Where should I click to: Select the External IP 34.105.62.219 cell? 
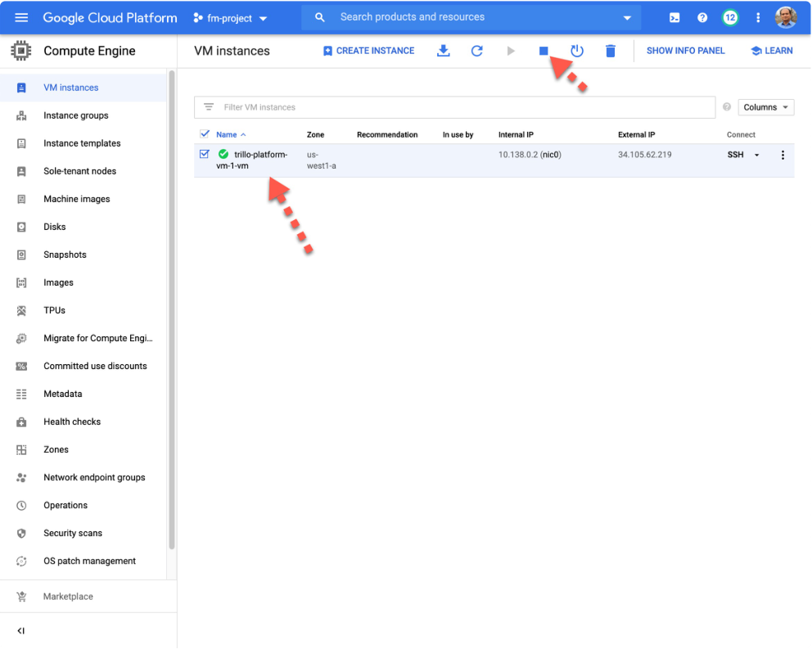click(645, 155)
